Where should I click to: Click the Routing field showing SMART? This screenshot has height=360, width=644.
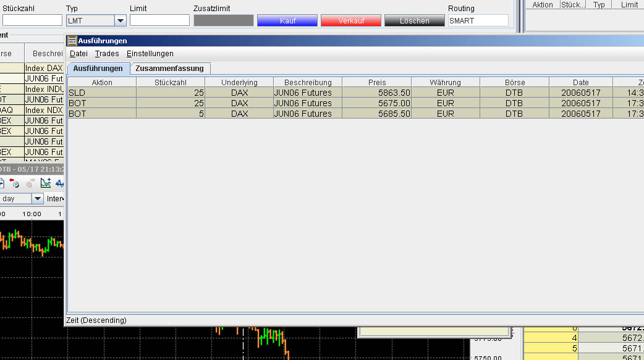478,20
